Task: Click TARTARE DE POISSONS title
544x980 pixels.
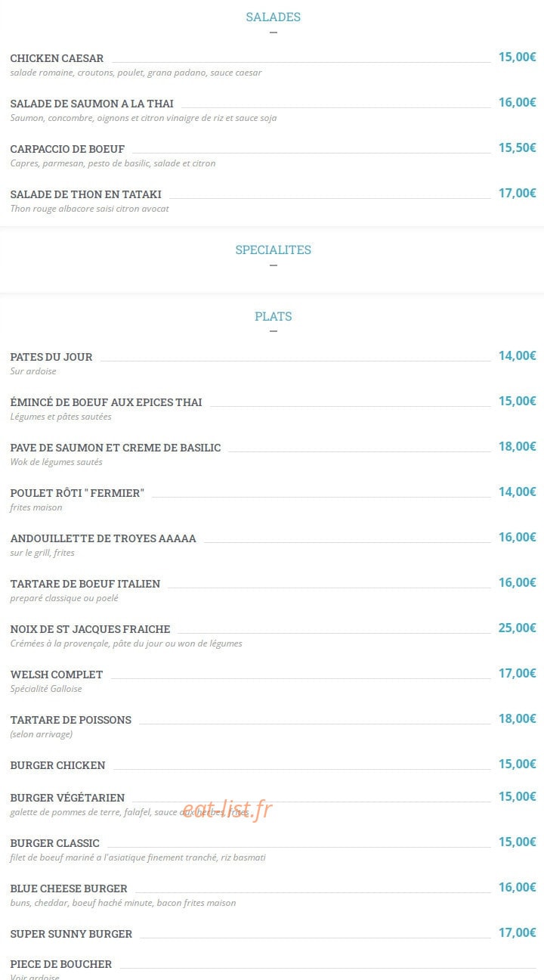Action: coord(70,720)
